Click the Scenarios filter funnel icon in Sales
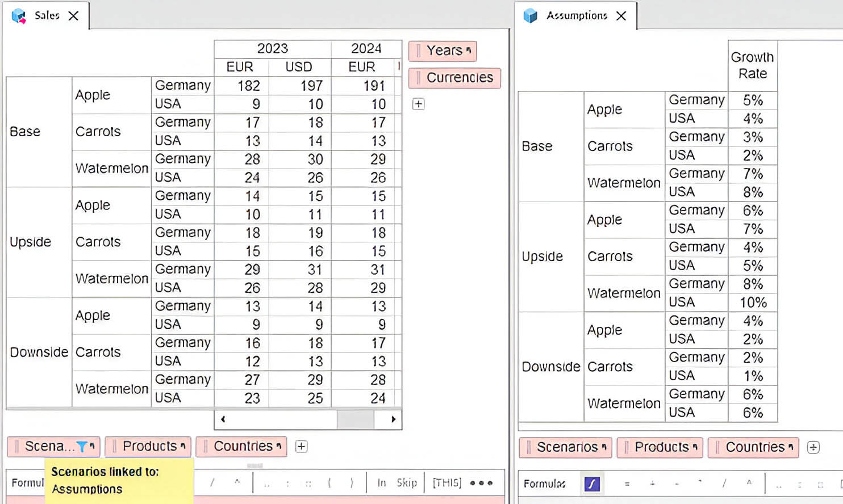Viewport: 843px width, 504px height. coord(82,447)
